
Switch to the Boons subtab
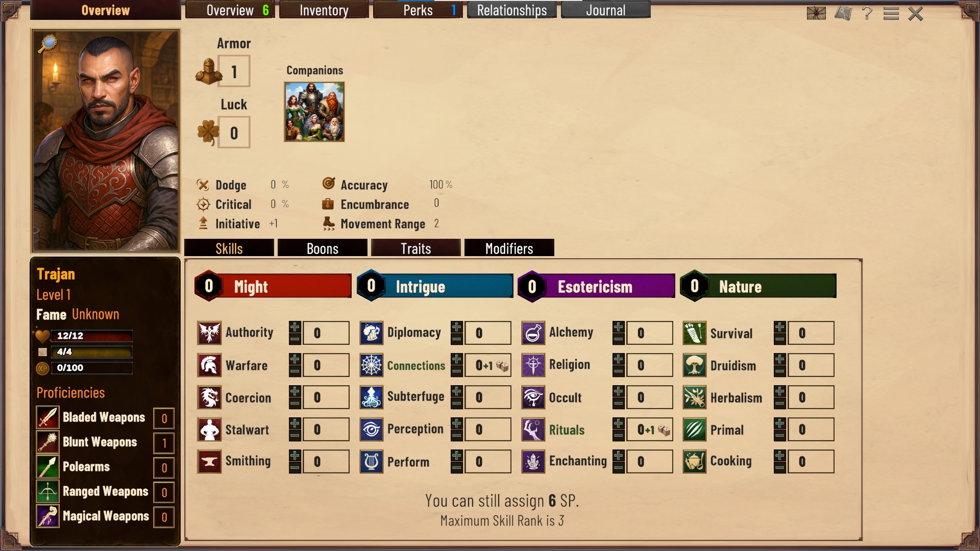click(323, 248)
